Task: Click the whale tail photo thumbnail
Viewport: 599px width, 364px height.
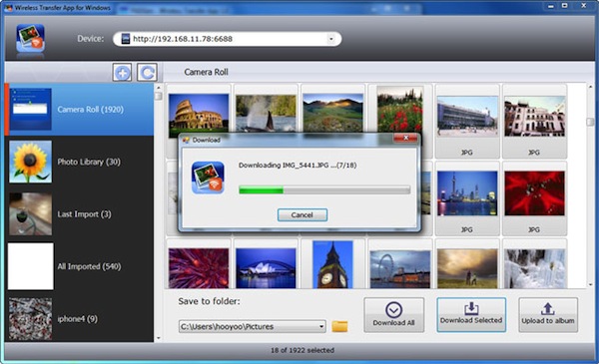Action: coord(266,113)
